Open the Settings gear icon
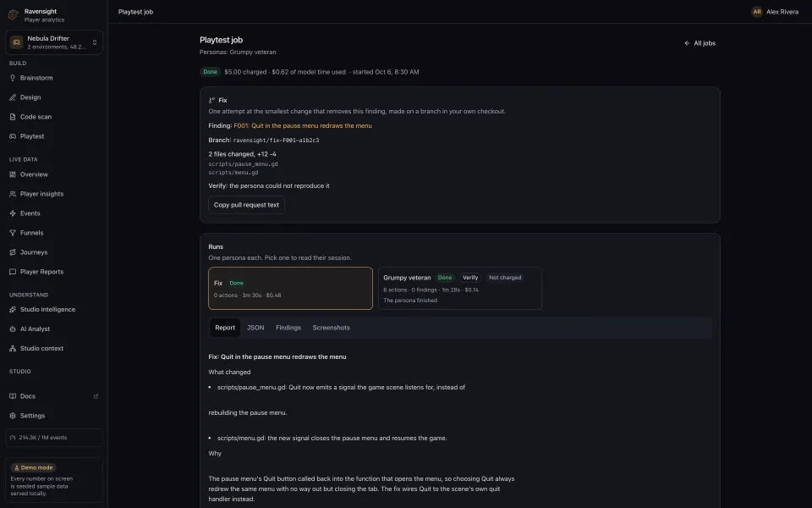This screenshot has height=508, width=812. pos(13,416)
